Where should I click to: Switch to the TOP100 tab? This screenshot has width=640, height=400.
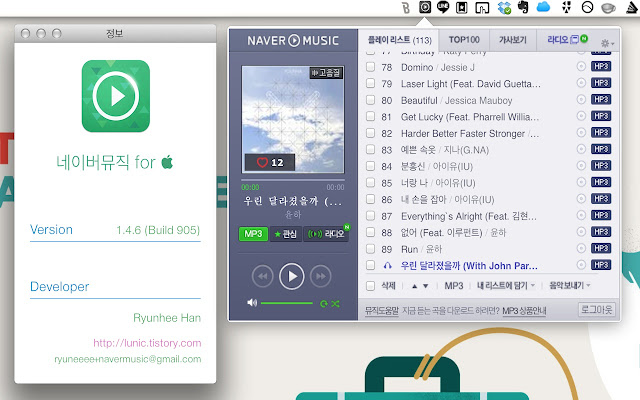(464, 40)
